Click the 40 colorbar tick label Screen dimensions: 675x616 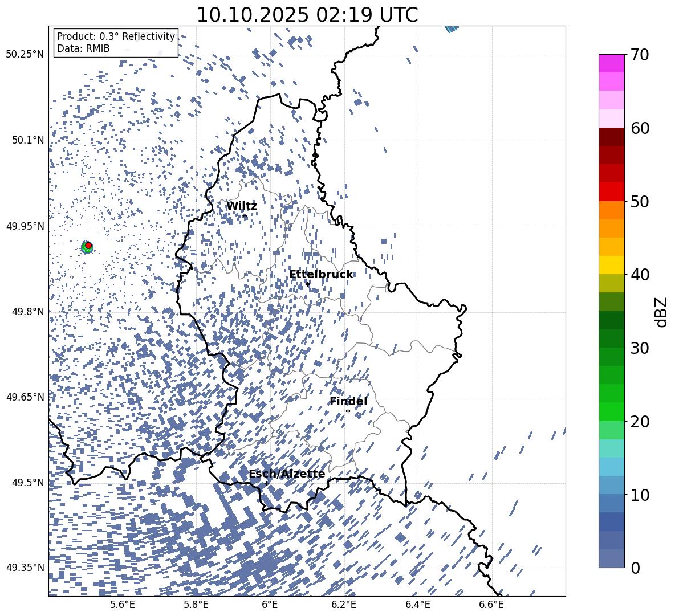point(639,275)
